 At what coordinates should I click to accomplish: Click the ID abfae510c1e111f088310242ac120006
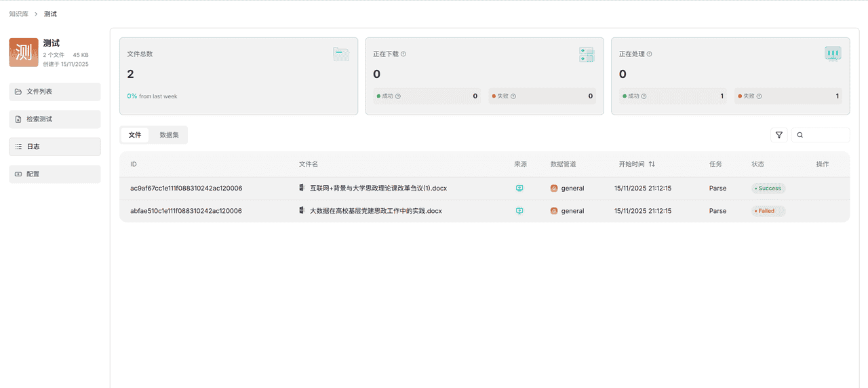[186, 211]
